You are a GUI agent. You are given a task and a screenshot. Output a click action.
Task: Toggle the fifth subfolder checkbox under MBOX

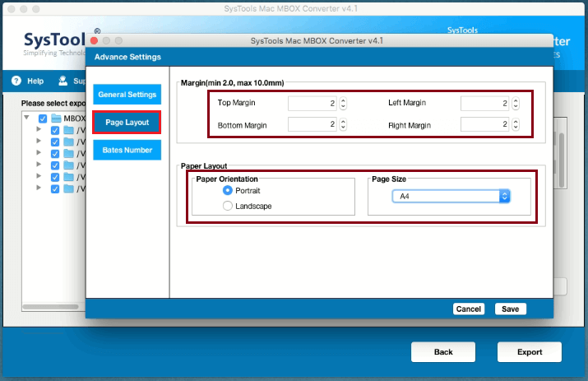coord(55,177)
